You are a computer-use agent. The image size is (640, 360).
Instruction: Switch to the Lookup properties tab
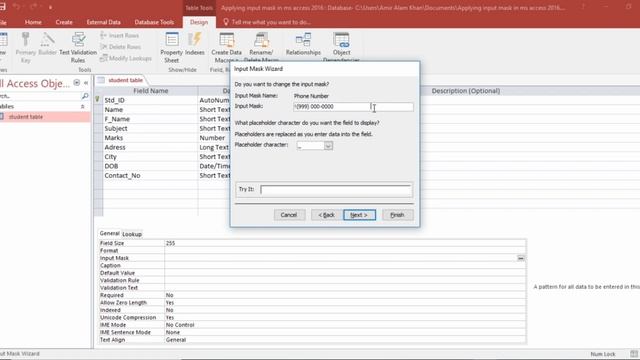pos(132,234)
